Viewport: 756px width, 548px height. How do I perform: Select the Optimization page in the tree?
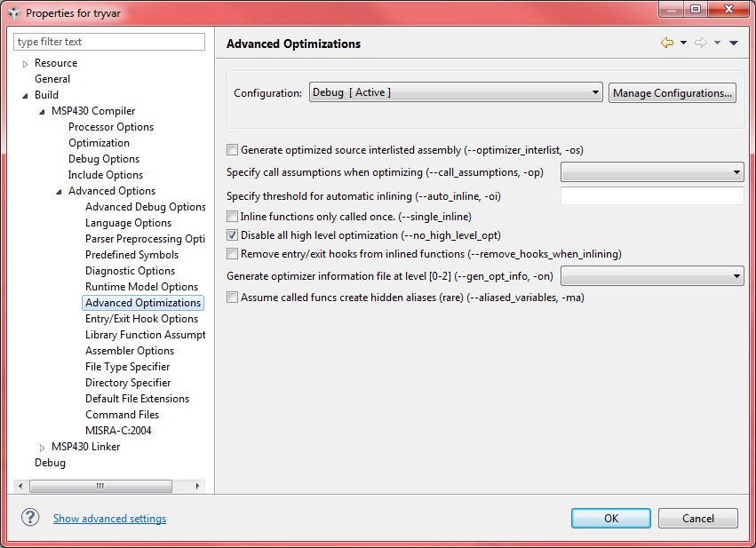coord(99,143)
